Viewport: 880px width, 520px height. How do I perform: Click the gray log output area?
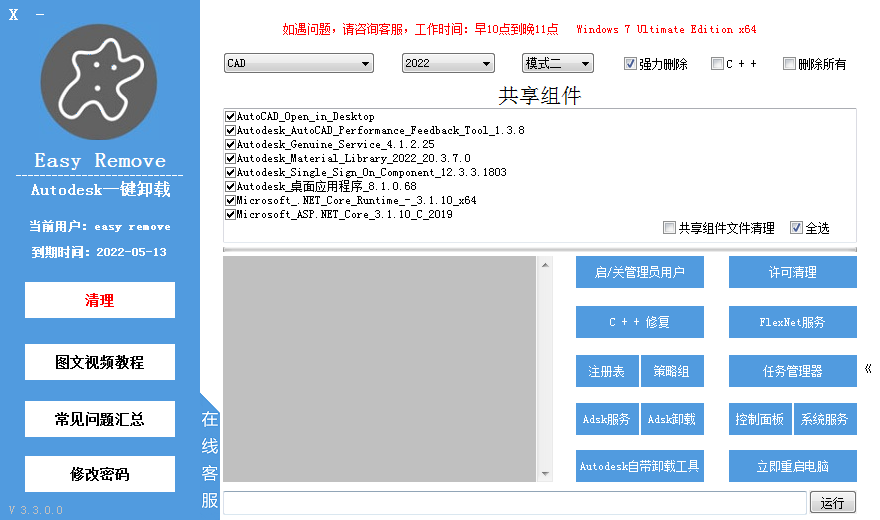coord(379,369)
